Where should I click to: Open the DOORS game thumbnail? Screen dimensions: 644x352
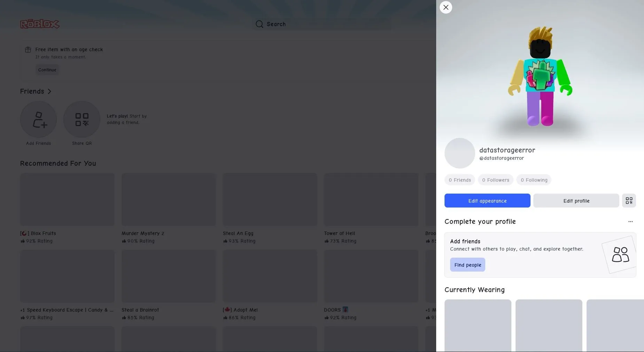coord(371,276)
